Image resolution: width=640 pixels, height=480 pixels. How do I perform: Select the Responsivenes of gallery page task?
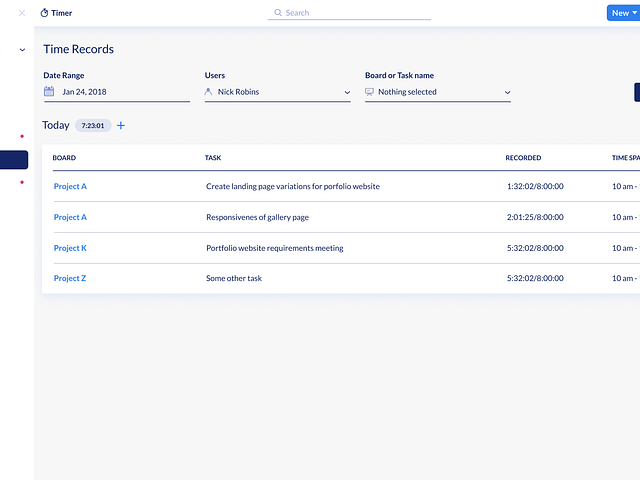coord(258,217)
